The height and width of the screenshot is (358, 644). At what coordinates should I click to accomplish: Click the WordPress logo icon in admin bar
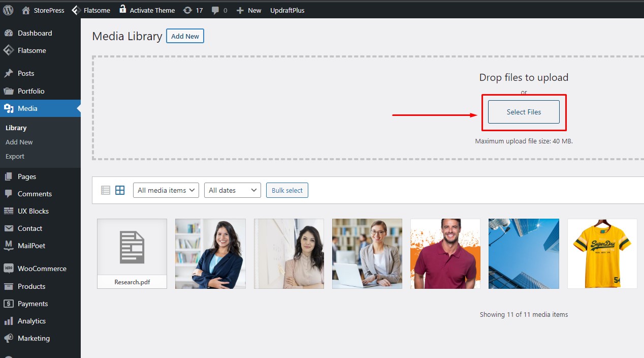[x=8, y=10]
